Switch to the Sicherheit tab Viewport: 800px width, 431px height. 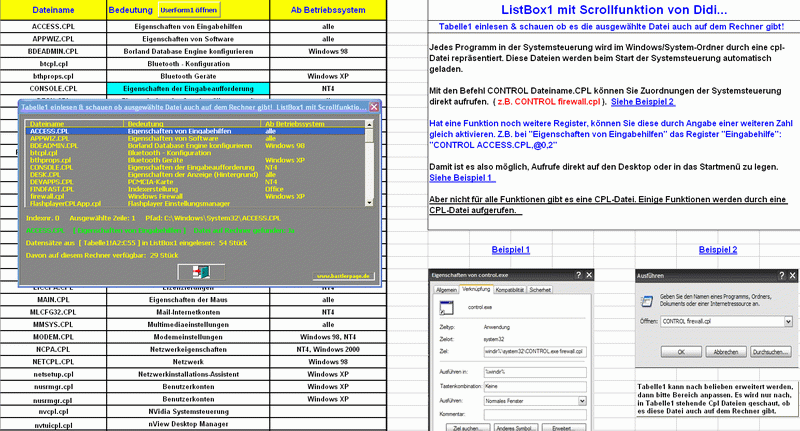(x=540, y=290)
